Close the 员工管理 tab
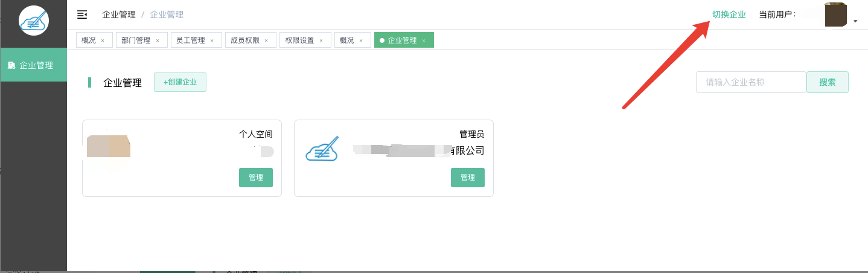This screenshot has width=868, height=273. [212, 40]
